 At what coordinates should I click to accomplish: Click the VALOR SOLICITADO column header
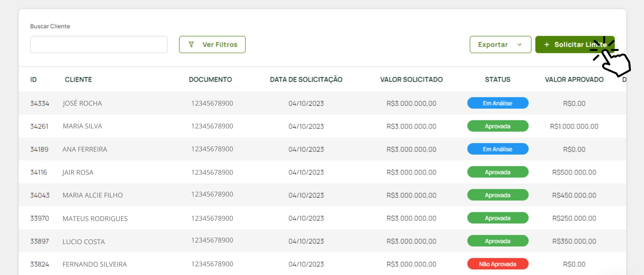coord(411,79)
